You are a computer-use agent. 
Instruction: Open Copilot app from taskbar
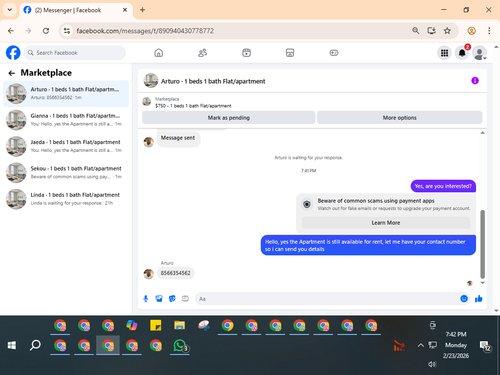(x=132, y=325)
